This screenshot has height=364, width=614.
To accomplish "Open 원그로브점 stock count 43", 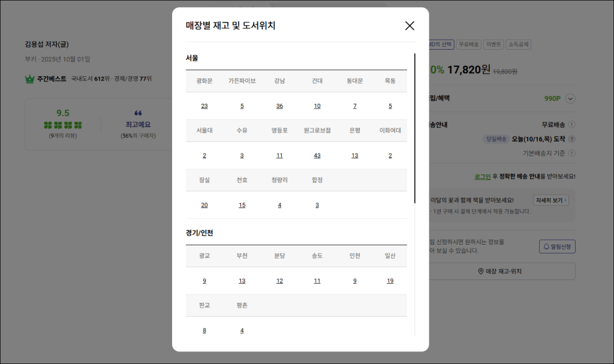I will click(x=317, y=156).
